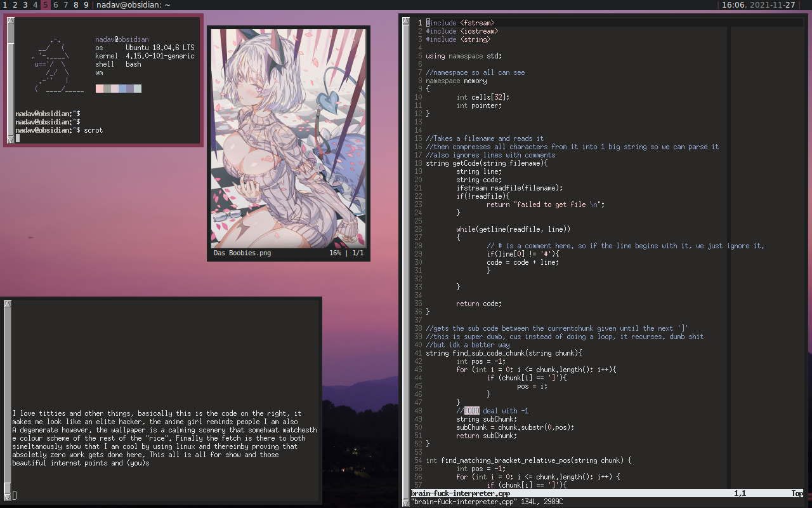Click the scroll-down arrow of the fetch terminal
The width and height of the screenshot is (812, 508).
click(x=10, y=139)
